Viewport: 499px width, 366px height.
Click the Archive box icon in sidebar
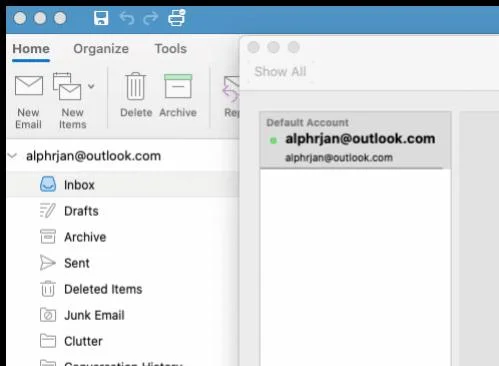click(x=48, y=236)
